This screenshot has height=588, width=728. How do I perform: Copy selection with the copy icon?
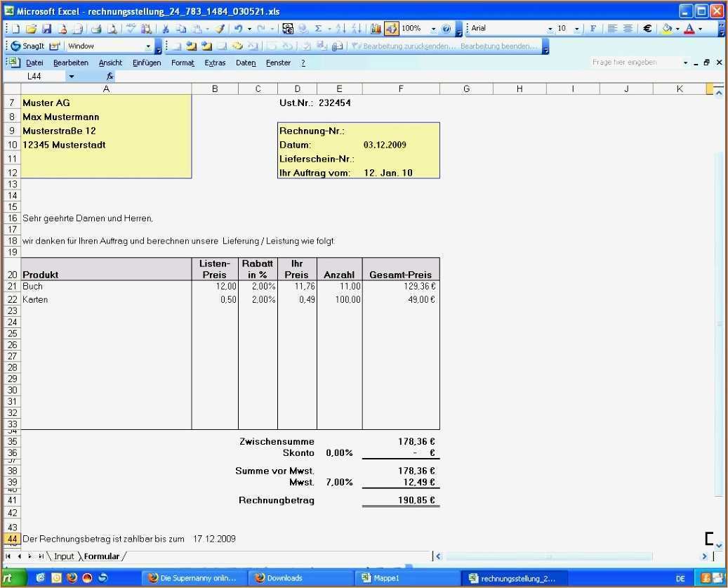pos(181,29)
